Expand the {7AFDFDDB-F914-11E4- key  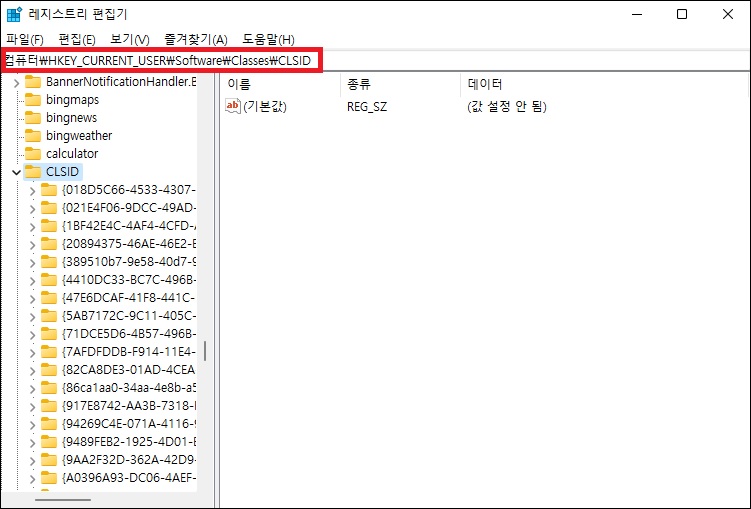(x=32, y=352)
